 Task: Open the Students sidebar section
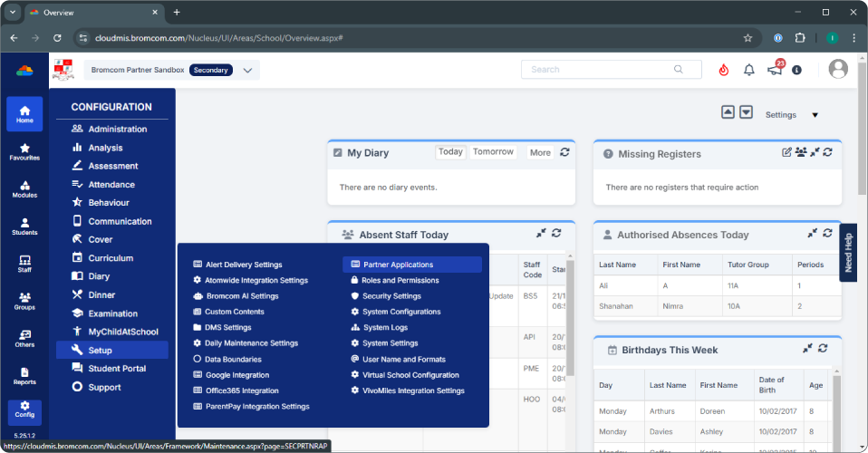point(24,226)
